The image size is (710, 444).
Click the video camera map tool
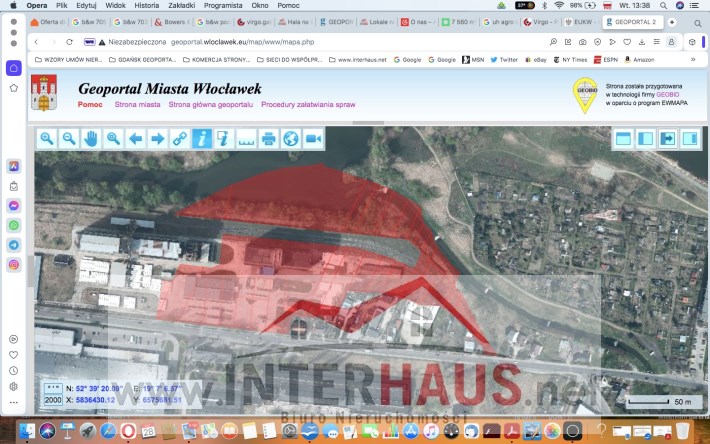pos(313,139)
